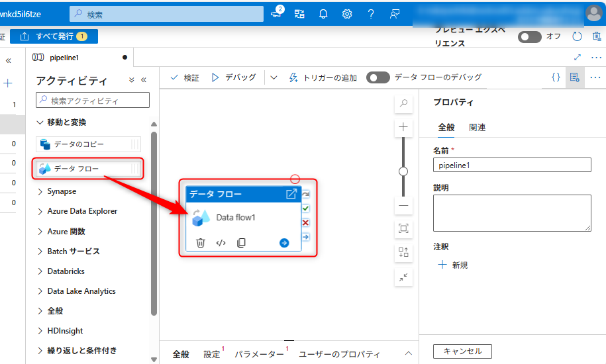Screen dimensions: 606x364
Task: Click the 検証 validate button
Action: [185, 77]
